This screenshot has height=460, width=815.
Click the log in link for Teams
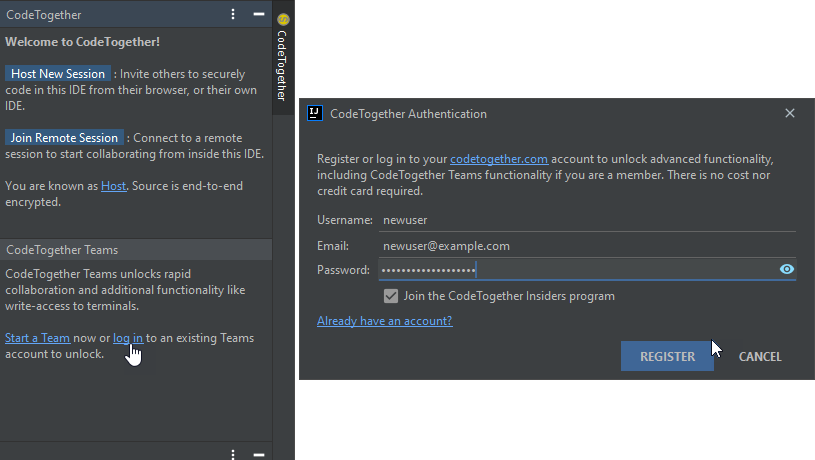tap(127, 338)
